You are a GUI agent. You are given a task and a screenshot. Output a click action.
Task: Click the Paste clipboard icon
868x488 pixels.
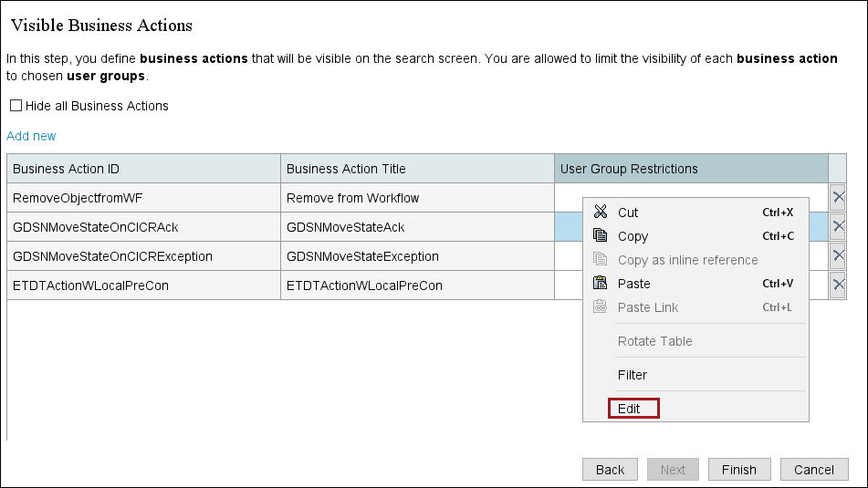tap(600, 284)
